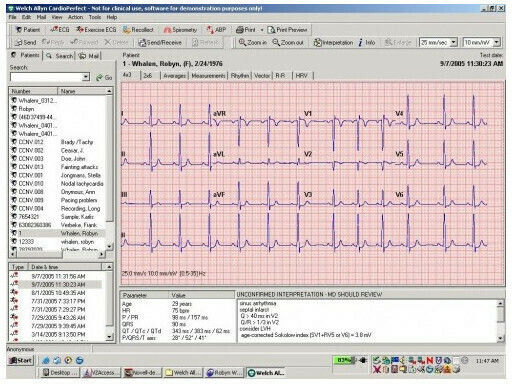The image size is (512, 384).
Task: Start a new ECG recording
Action: click(x=60, y=30)
